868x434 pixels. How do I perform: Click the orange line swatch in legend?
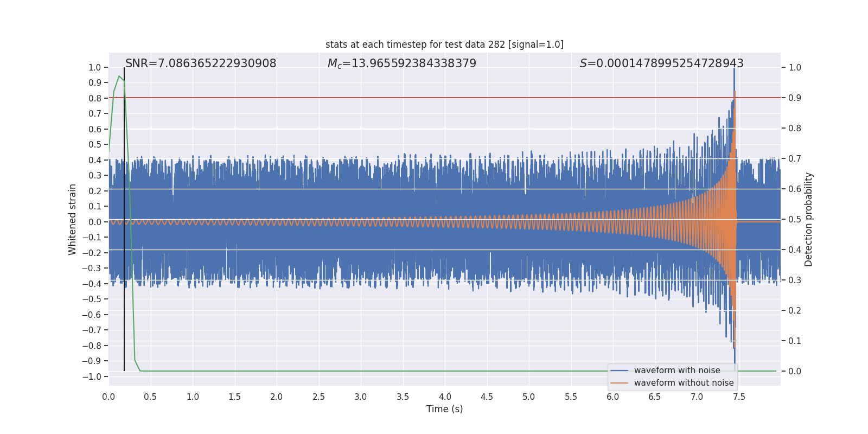click(619, 383)
